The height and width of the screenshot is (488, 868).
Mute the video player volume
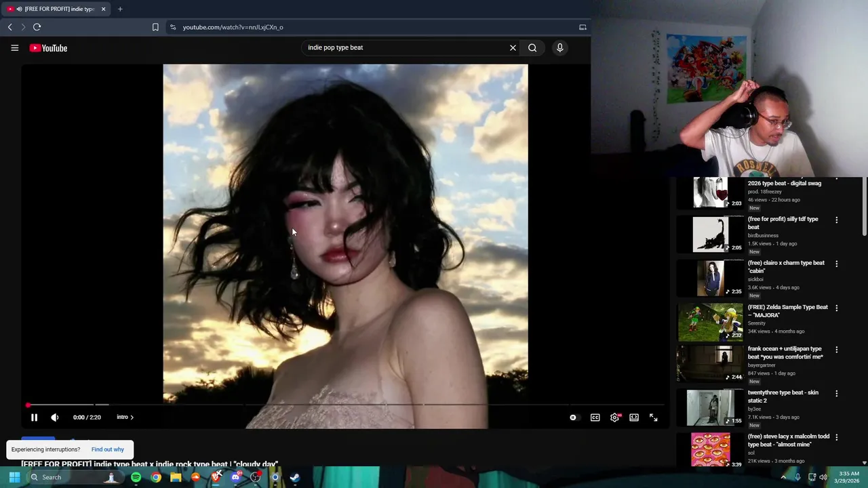[x=55, y=418]
